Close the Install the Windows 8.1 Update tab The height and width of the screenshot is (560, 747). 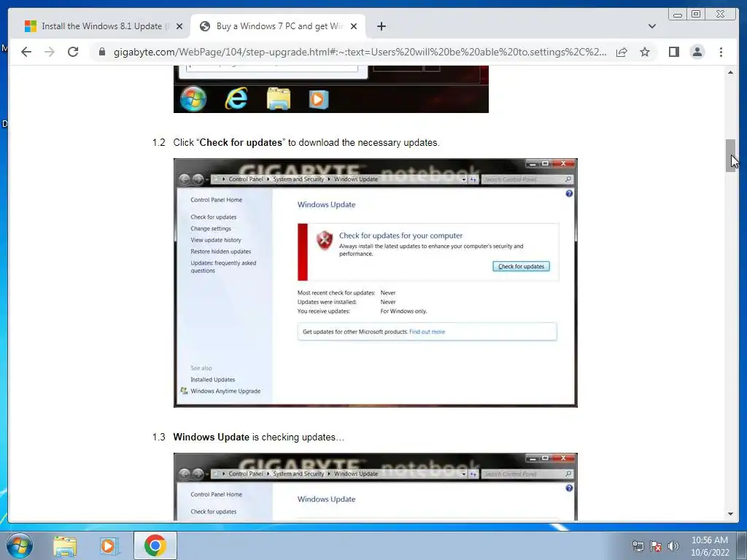[x=179, y=26]
